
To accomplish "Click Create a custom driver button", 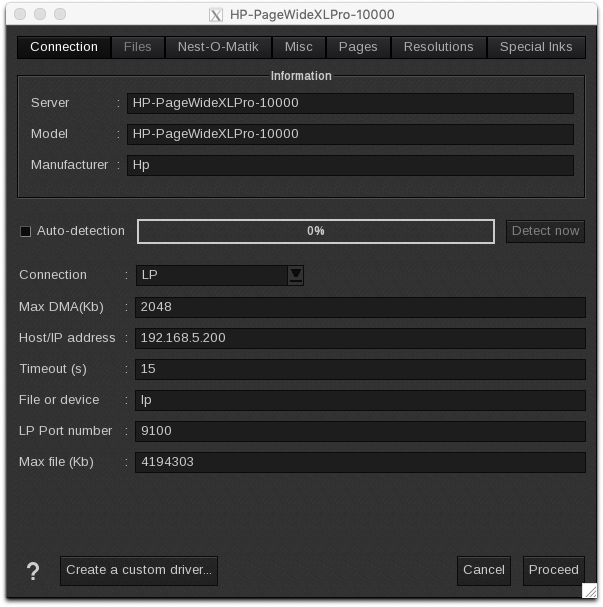I will (139, 571).
